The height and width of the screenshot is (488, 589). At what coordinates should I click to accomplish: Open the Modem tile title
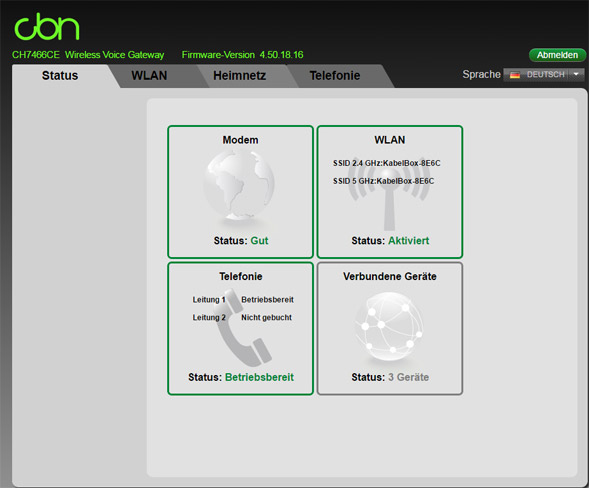click(240, 140)
